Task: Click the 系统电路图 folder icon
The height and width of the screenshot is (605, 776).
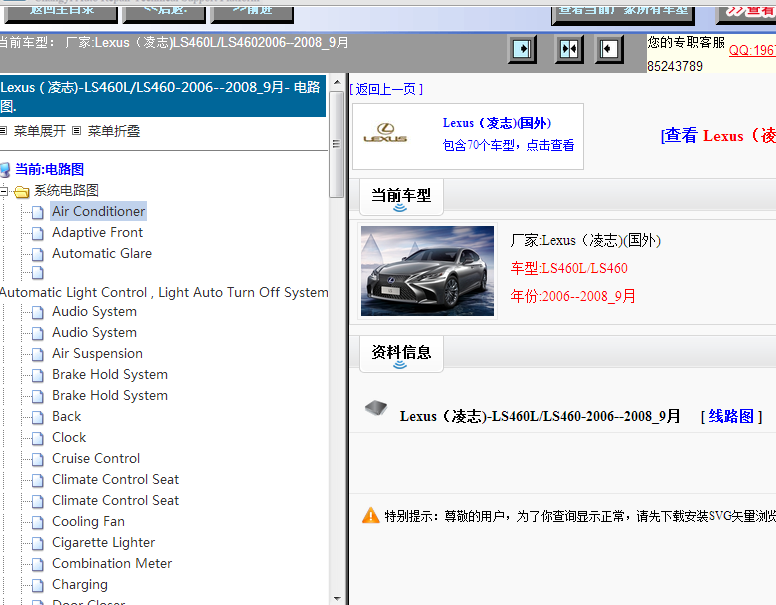Action: pos(21,192)
